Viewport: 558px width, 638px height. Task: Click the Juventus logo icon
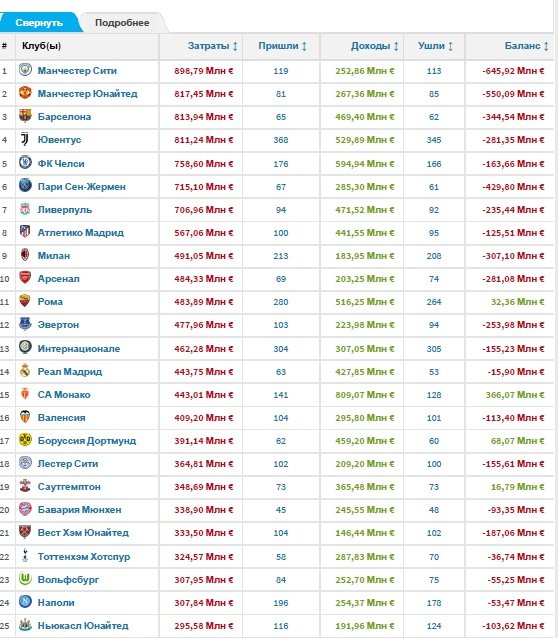tap(25, 139)
